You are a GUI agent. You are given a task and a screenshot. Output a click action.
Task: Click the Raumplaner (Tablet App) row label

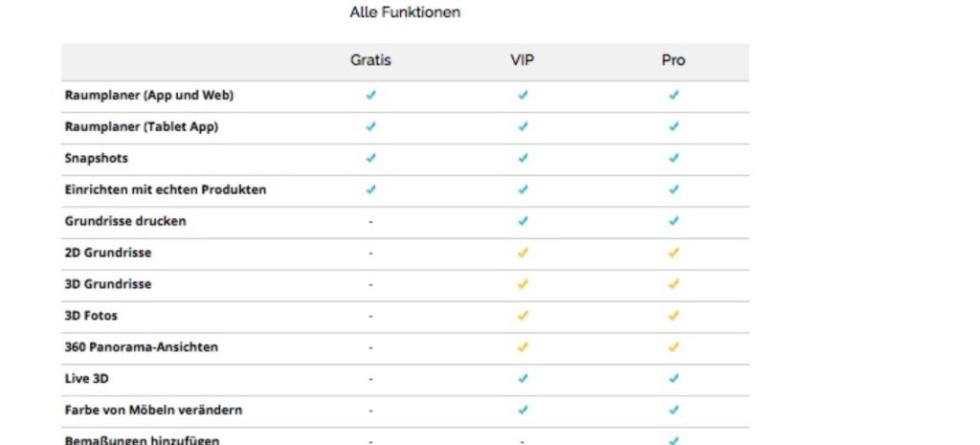142,127
